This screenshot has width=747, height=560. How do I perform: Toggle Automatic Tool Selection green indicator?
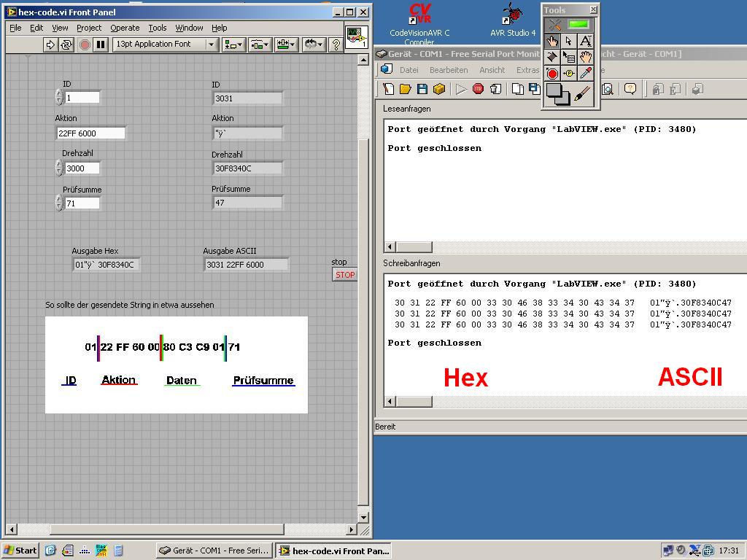578,25
